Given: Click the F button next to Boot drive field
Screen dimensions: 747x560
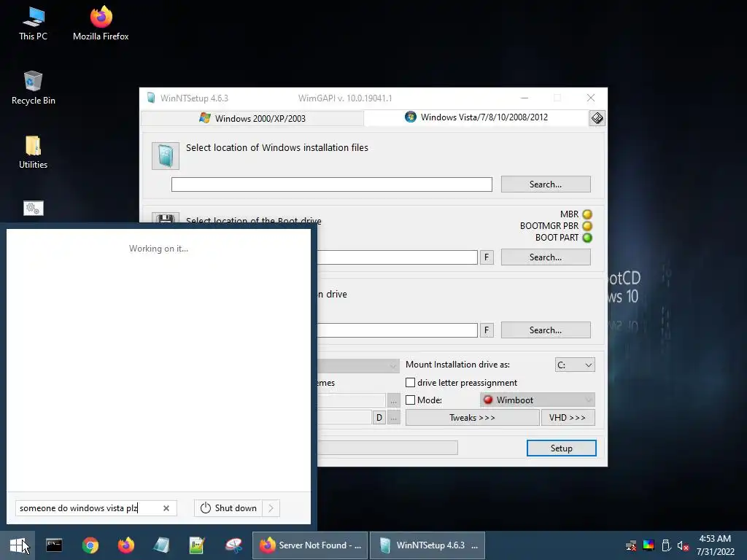Looking at the screenshot, I should tap(487, 257).
